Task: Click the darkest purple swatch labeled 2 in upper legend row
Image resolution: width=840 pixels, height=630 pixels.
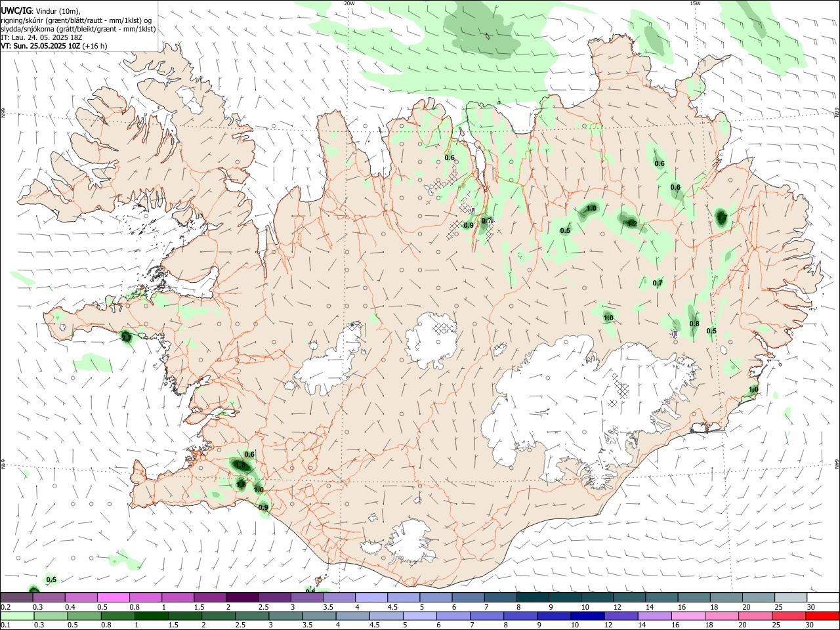Action: click(x=241, y=597)
